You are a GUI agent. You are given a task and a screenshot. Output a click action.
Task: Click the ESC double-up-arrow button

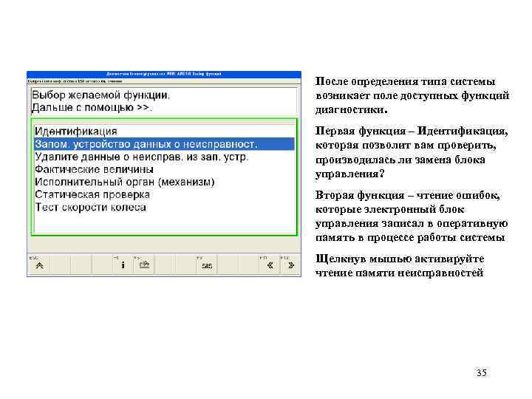tap(39, 265)
